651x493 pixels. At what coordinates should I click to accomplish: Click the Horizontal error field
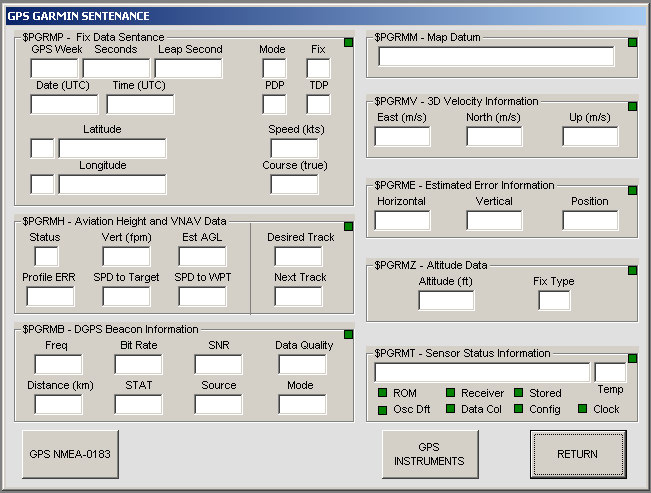(402, 220)
